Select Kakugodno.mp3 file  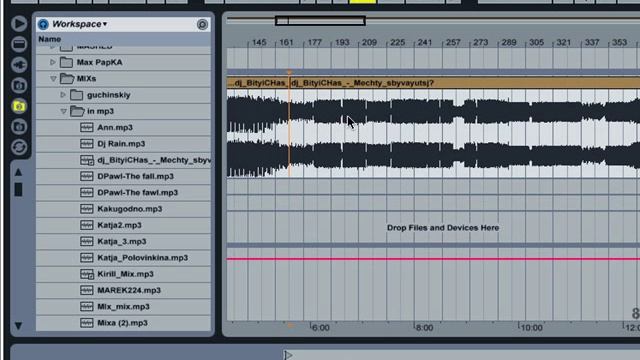pos(124,209)
